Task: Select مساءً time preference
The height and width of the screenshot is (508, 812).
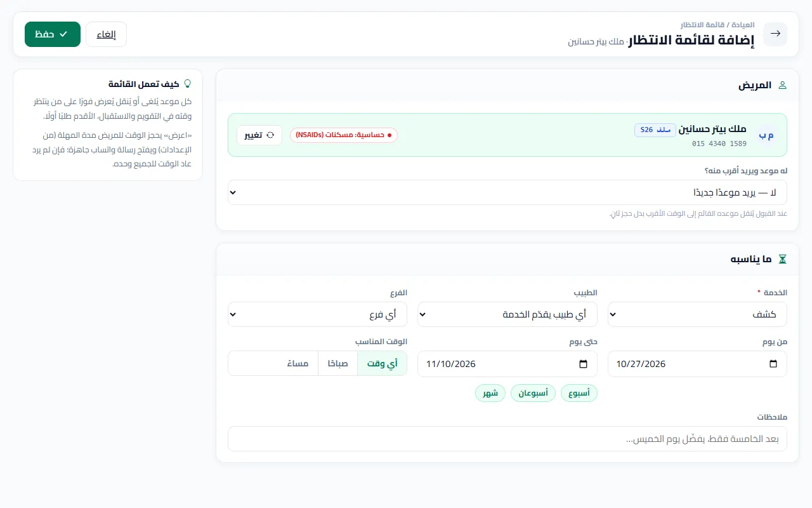Action: click(298, 364)
